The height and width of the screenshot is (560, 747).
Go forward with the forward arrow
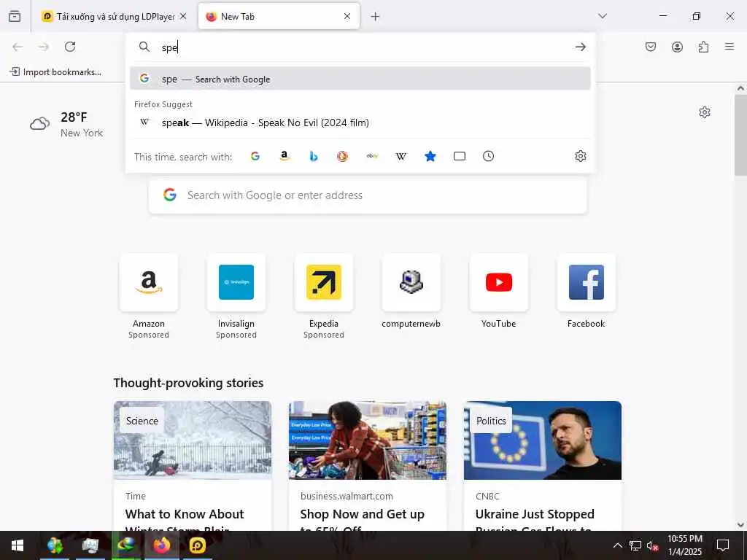[x=44, y=47]
